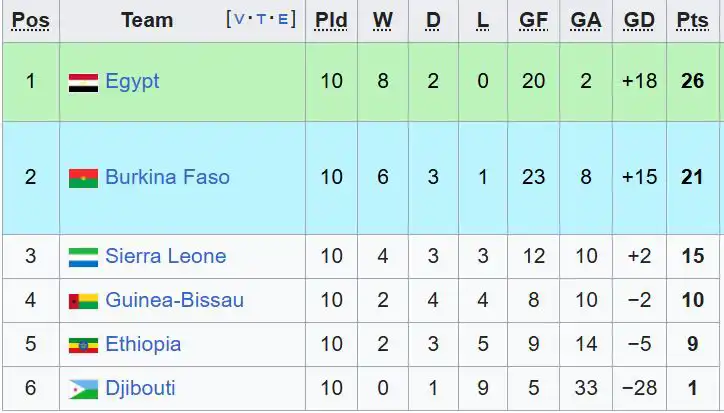The height and width of the screenshot is (413, 724).
Task: Open the Sierra Leone team link
Action: click(x=165, y=257)
